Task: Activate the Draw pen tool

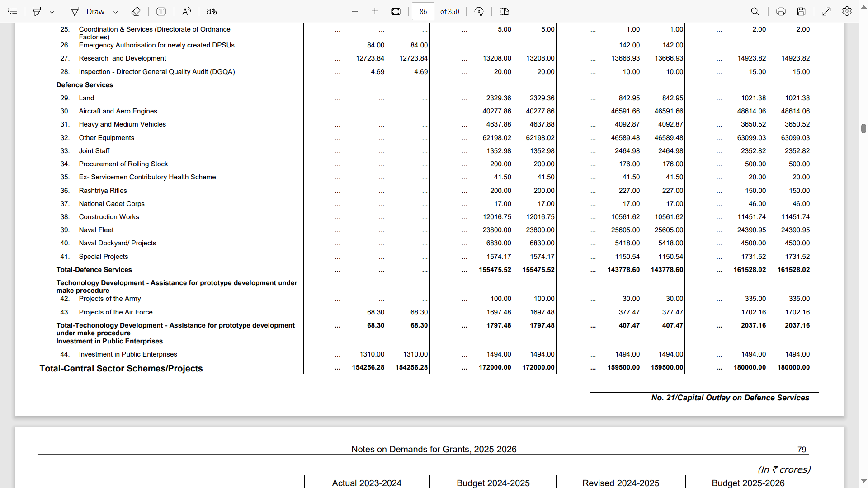Action: point(87,11)
